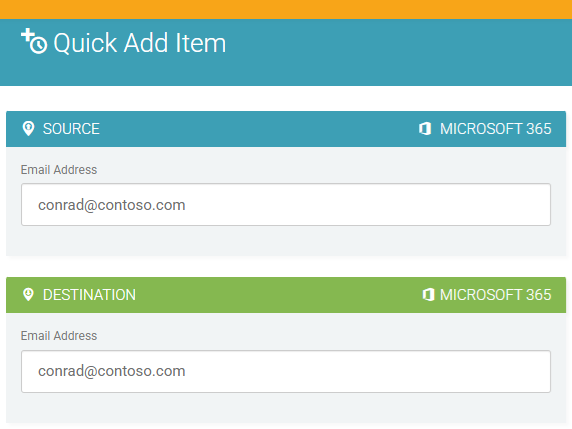
Task: Click the MICROSOFT 365 label in Destination
Action: (495, 295)
